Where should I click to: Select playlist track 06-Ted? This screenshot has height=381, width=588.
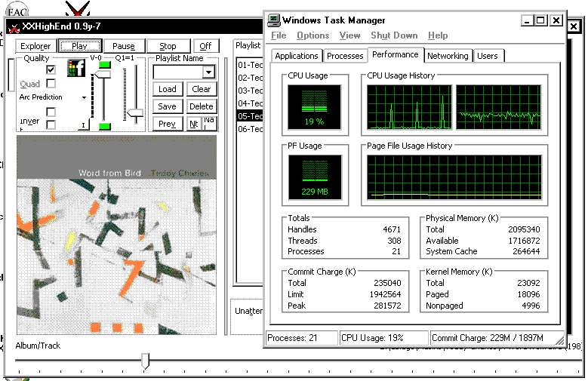click(250, 128)
